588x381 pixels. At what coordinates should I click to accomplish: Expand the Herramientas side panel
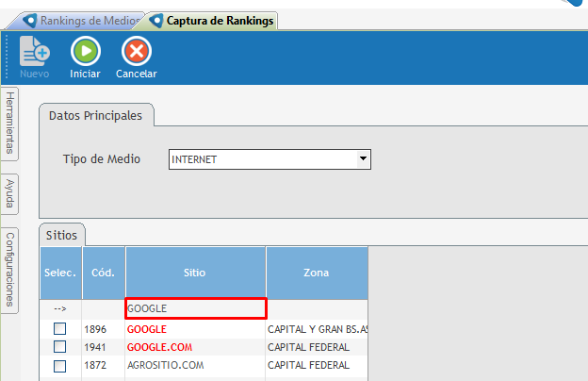pyautogui.click(x=10, y=124)
